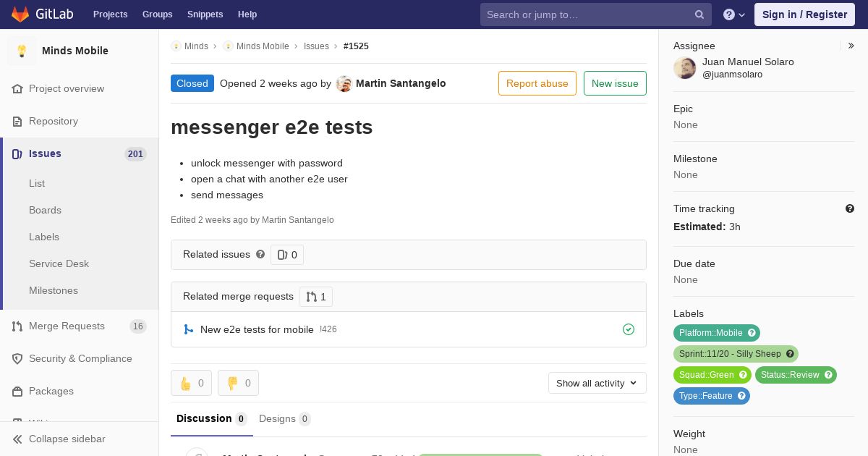Click Martin Santangelo's author avatar
This screenshot has width=868, height=456.
pos(344,84)
